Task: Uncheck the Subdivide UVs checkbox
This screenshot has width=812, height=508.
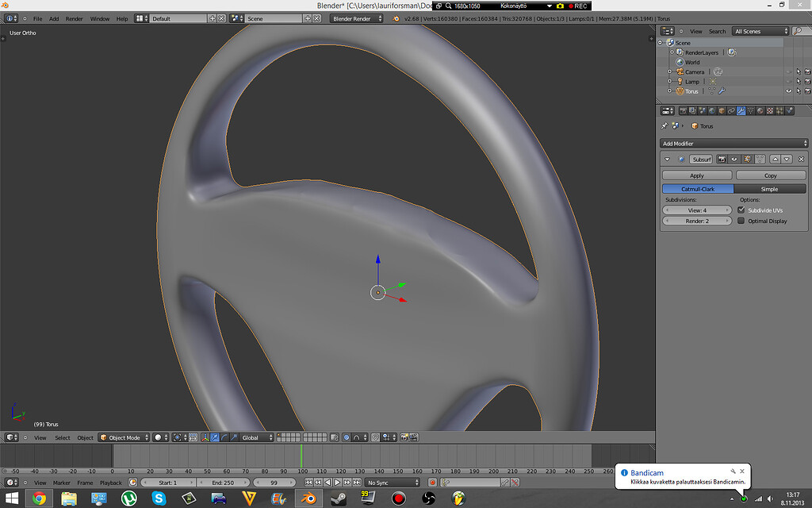Action: tap(741, 210)
